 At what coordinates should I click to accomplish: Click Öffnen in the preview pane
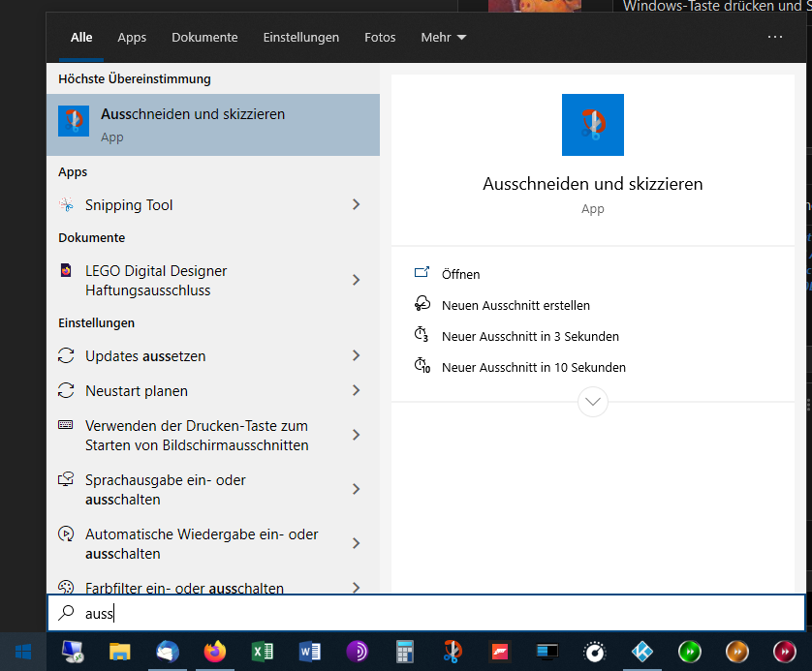460,274
